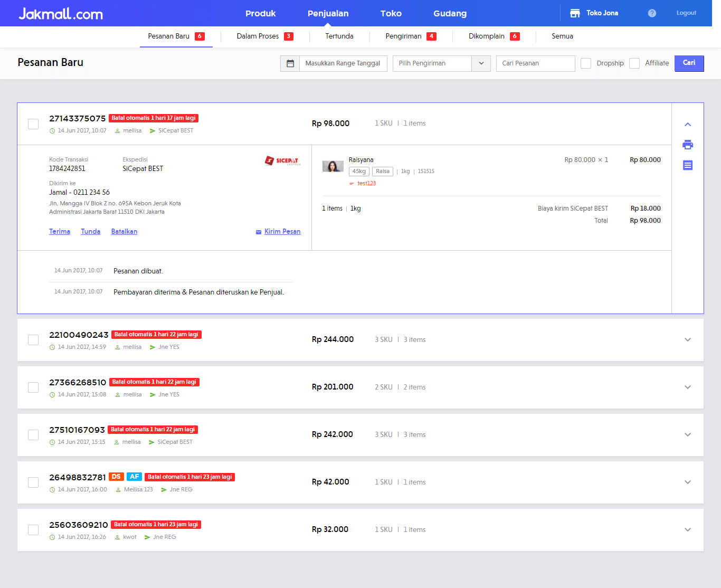The height and width of the screenshot is (588, 721).
Task: Click the user icon beside kwot
Action: pos(118,537)
